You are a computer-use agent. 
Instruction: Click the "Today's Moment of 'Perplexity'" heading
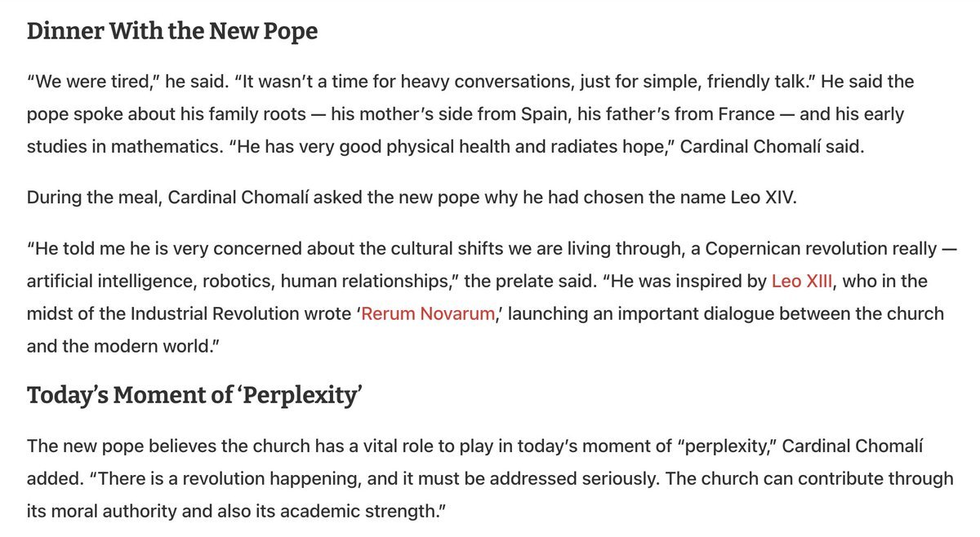pyautogui.click(x=194, y=395)
